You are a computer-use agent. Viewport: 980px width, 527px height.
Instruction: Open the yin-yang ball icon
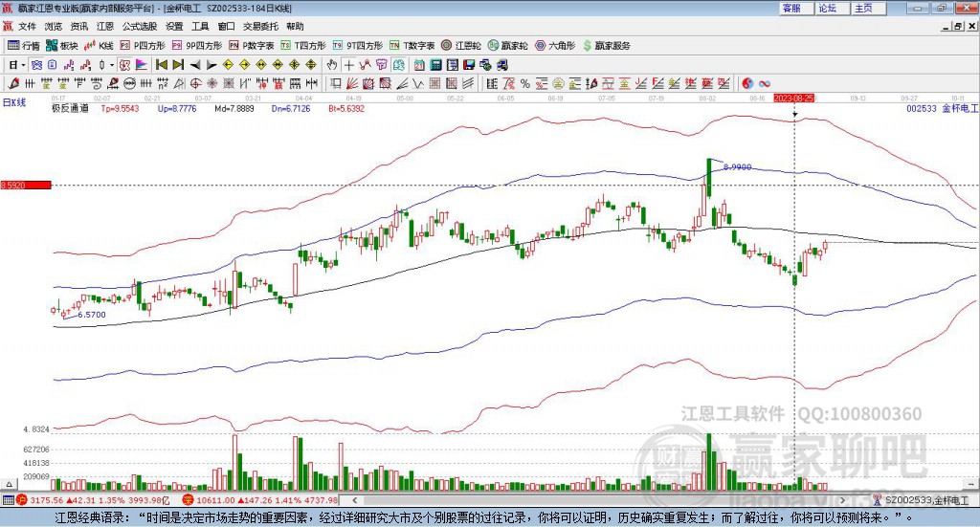(747, 83)
